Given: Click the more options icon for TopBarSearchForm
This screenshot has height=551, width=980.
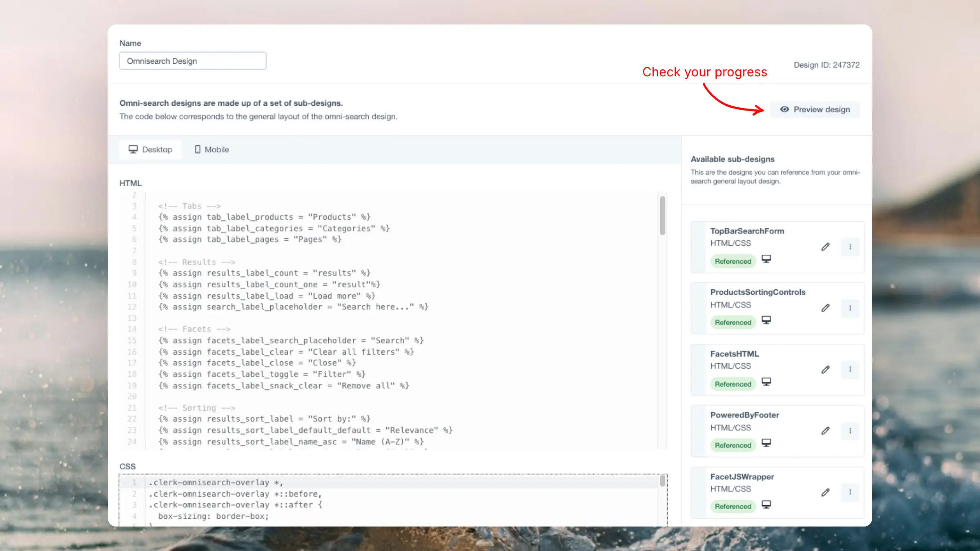Looking at the screenshot, I should [x=849, y=246].
